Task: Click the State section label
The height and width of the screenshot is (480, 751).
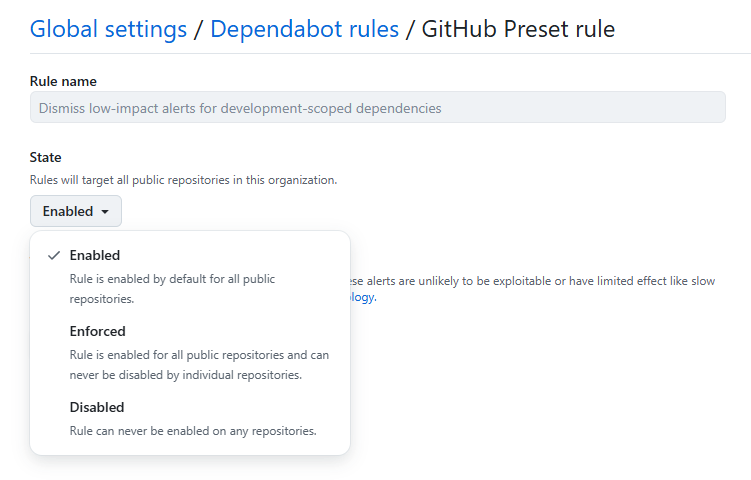Action: click(x=45, y=157)
